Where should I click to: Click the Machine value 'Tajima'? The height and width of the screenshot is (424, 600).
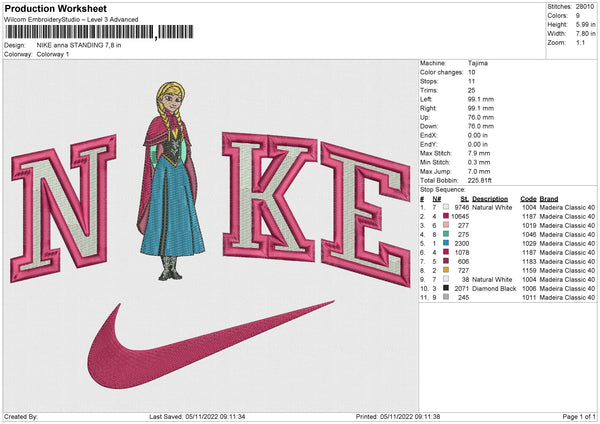[x=478, y=63]
